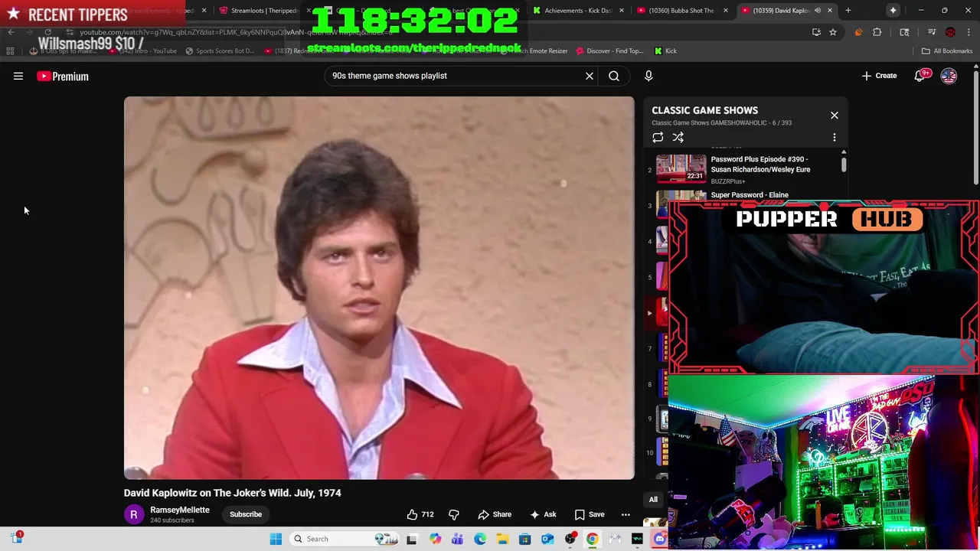Dislike the David Kaplowitz video
Screen dimensions: 980x551
click(454, 514)
